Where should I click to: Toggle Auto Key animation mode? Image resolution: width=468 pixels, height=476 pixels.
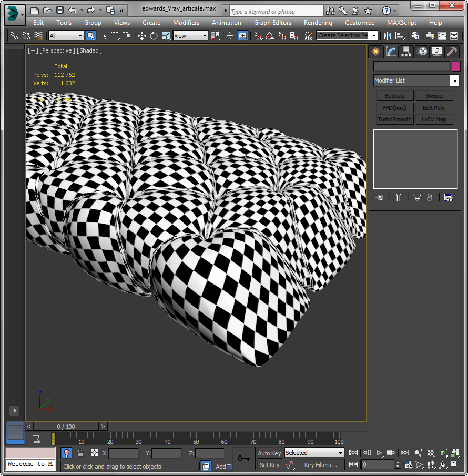(x=269, y=453)
